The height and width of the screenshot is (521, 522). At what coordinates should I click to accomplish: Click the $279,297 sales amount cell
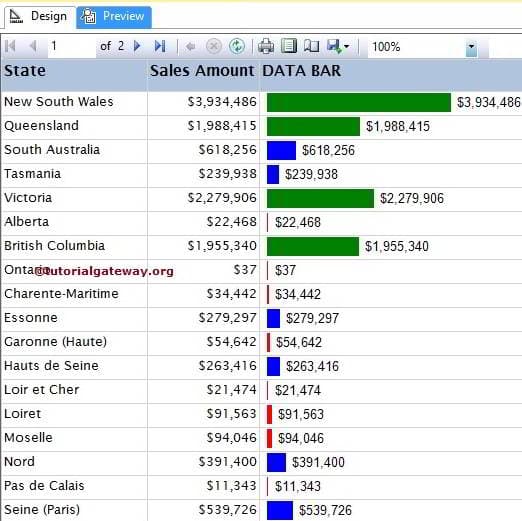[203, 320]
